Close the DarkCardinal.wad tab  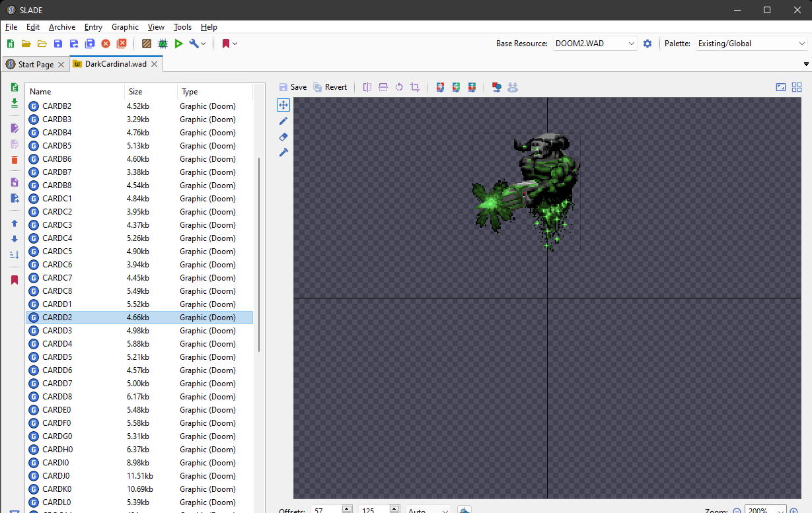(154, 64)
